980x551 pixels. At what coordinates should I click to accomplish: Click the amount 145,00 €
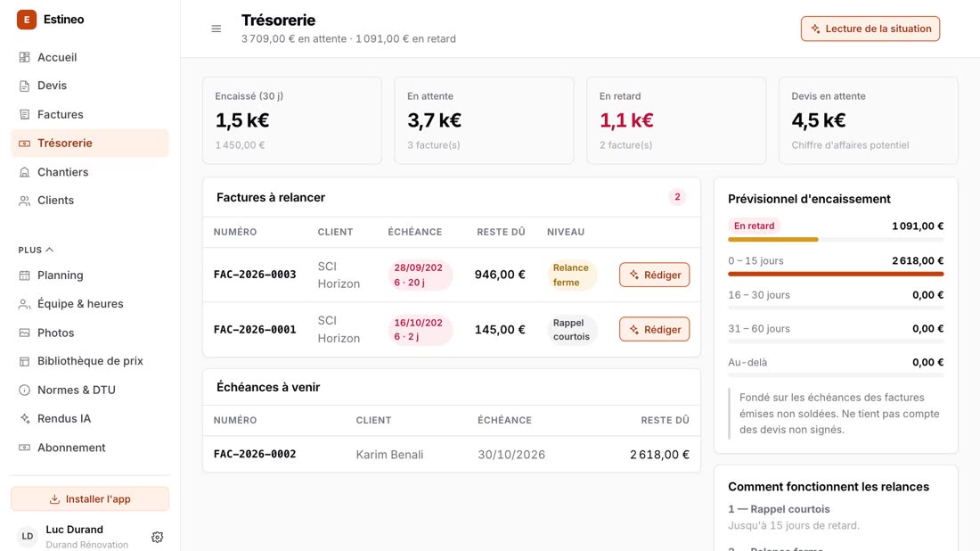(500, 330)
